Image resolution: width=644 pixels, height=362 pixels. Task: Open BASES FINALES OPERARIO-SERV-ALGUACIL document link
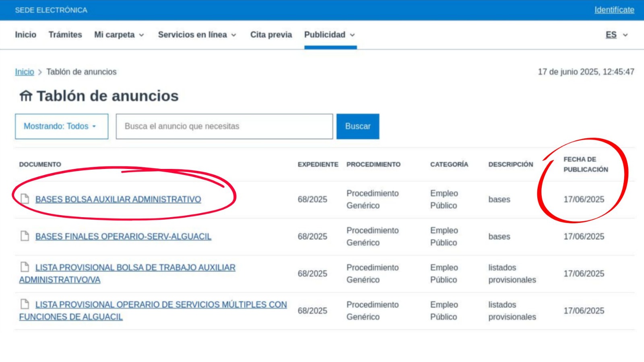coord(123,237)
